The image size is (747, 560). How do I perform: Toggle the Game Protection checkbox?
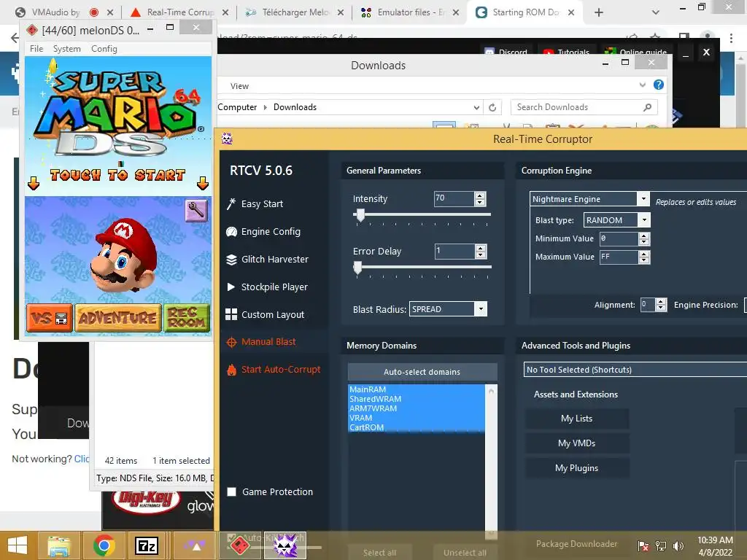[x=231, y=492]
